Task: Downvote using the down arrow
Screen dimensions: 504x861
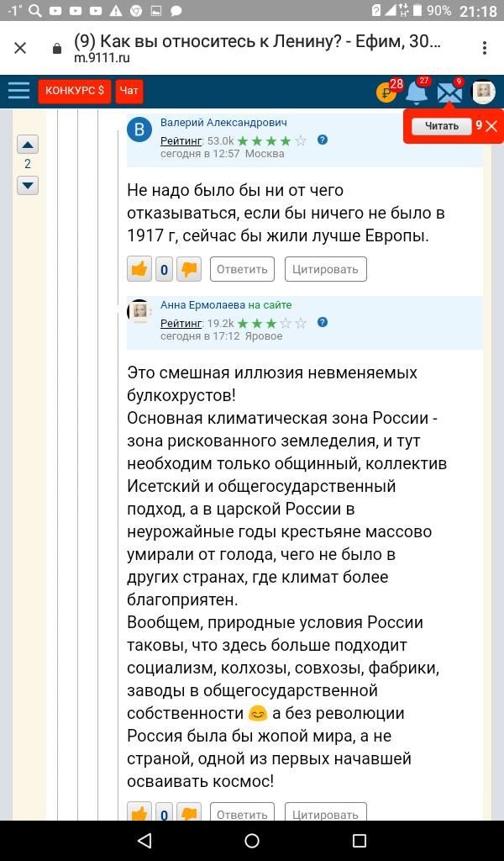Action: [28, 185]
